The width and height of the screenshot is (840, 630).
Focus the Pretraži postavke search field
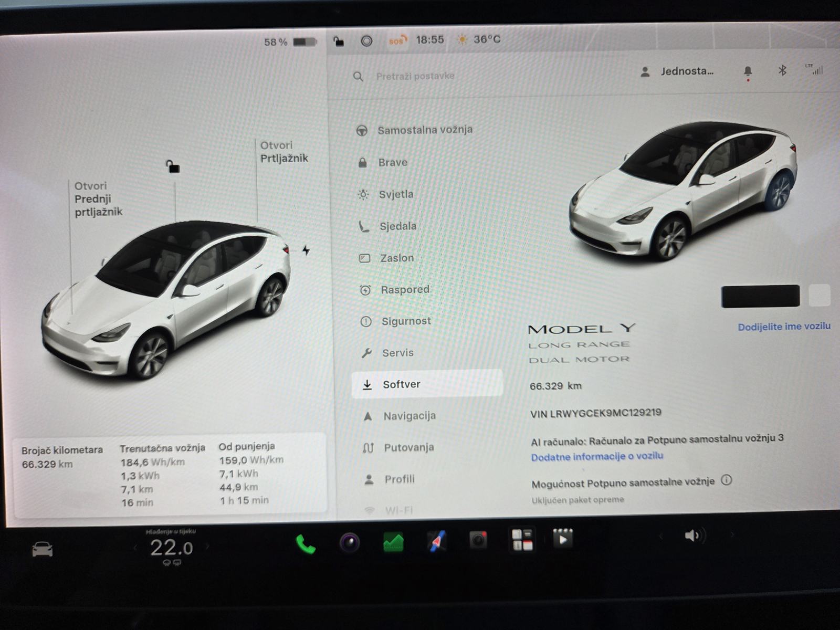coord(415,76)
